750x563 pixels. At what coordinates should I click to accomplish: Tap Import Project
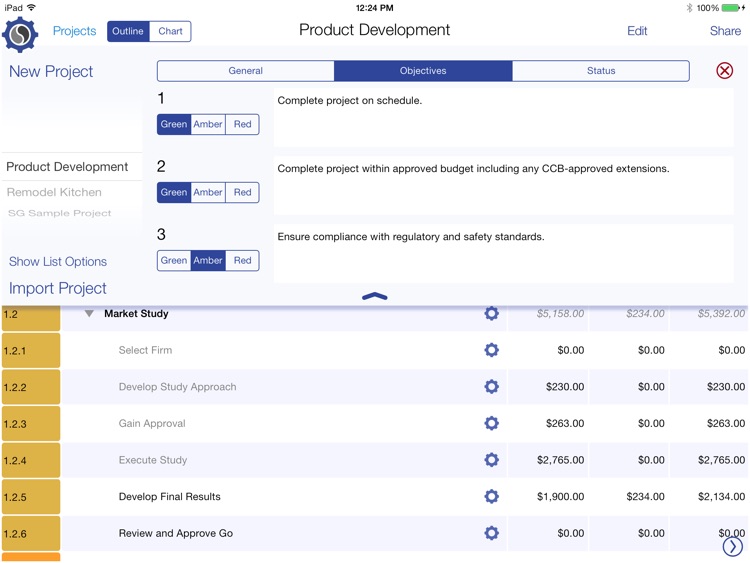(57, 288)
